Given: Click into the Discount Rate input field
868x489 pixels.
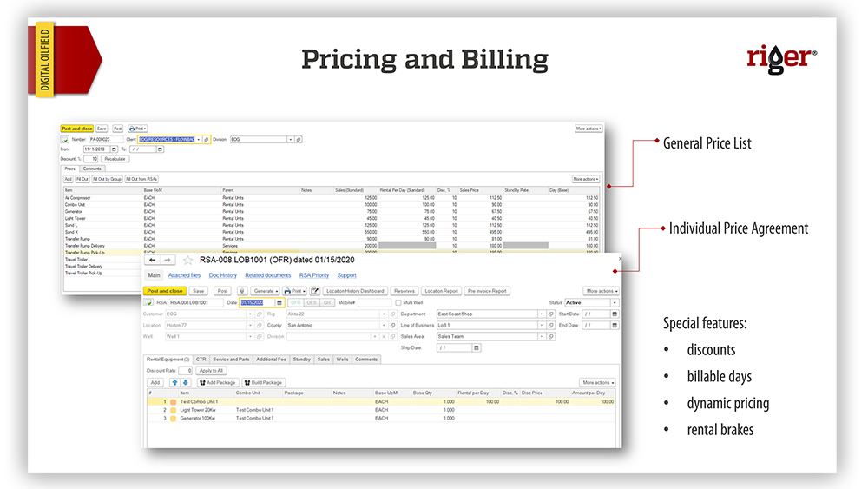Looking at the screenshot, I should coord(186,371).
